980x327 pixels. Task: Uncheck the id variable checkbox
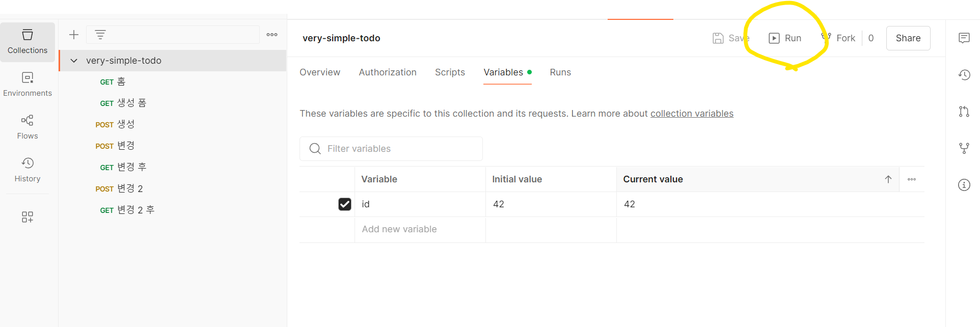[x=345, y=204]
